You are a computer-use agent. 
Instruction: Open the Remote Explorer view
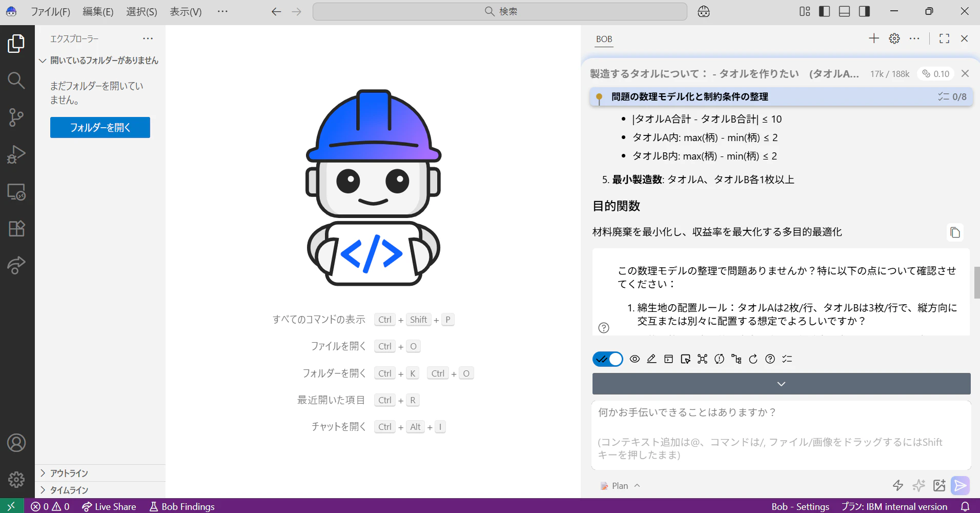(x=16, y=191)
